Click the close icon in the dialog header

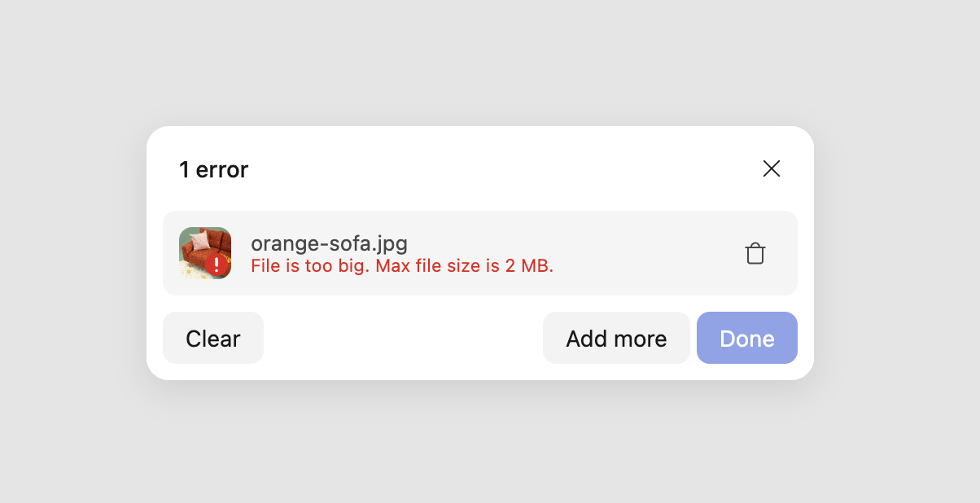tap(772, 168)
